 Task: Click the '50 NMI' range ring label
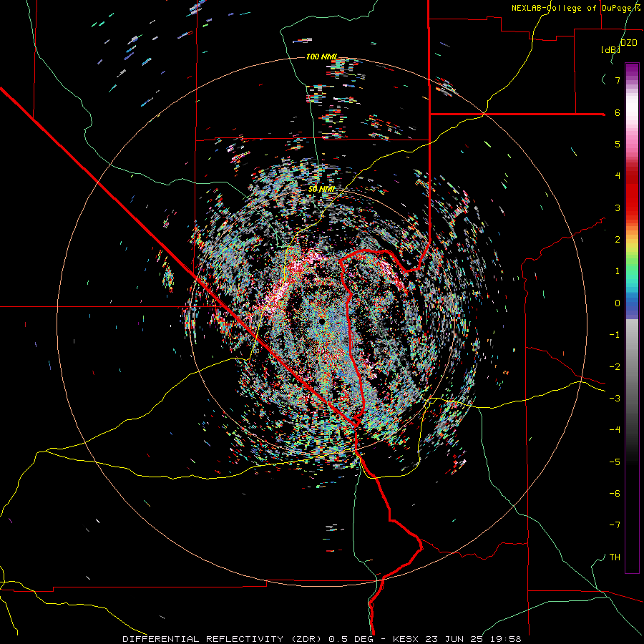[x=321, y=190]
